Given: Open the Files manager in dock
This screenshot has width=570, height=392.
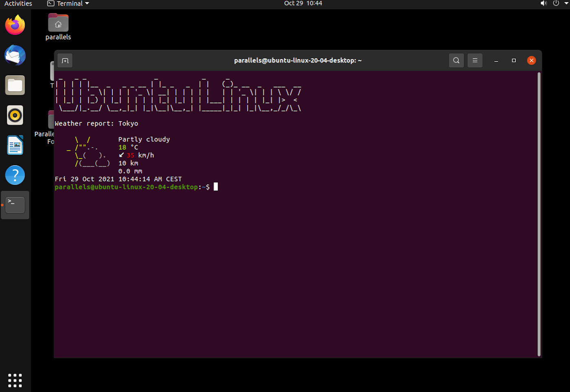Looking at the screenshot, I should 15,85.
